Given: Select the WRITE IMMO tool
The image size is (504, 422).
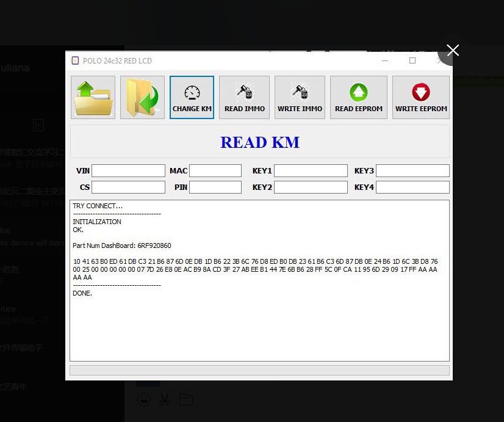Looking at the screenshot, I should click(300, 97).
